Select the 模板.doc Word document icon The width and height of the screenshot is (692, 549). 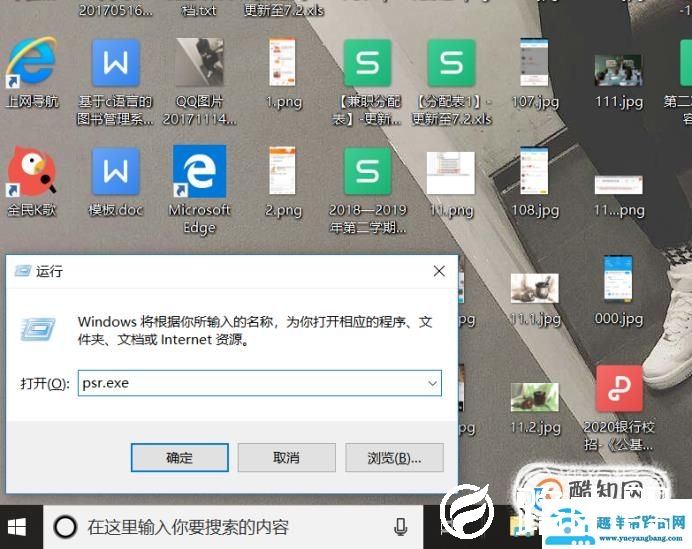pos(116,171)
